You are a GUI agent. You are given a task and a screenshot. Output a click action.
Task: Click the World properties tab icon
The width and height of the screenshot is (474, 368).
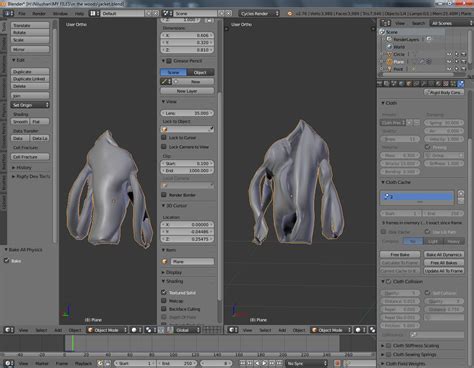pos(402,84)
